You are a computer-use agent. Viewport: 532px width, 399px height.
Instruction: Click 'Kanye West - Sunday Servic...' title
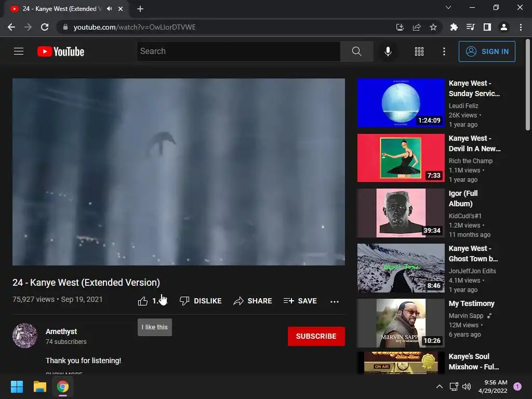(474, 88)
